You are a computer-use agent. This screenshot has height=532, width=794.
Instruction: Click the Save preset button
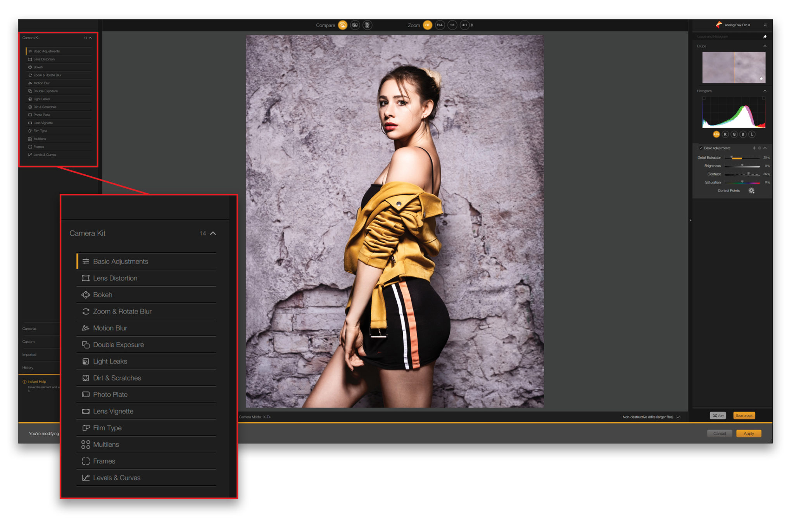pyautogui.click(x=744, y=415)
